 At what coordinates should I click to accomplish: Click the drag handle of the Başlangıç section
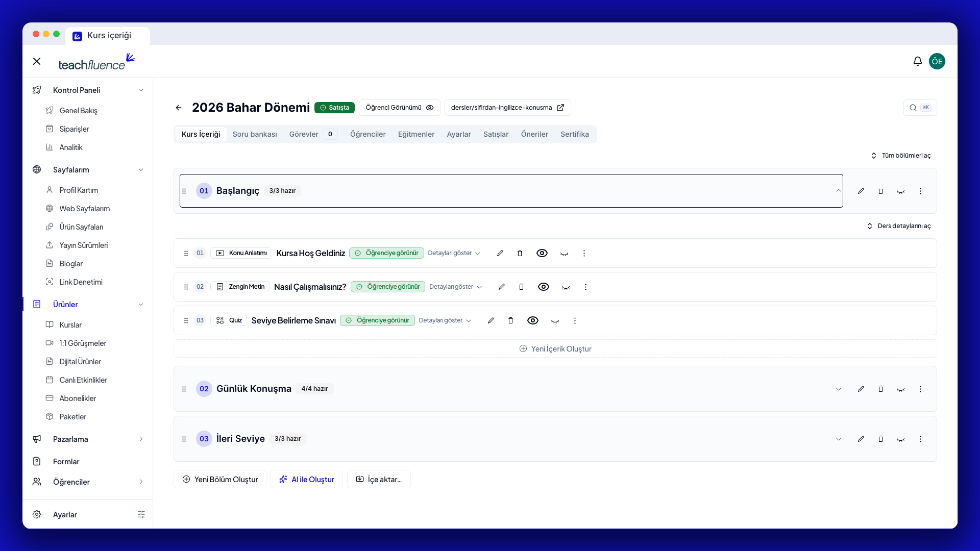[x=184, y=191]
